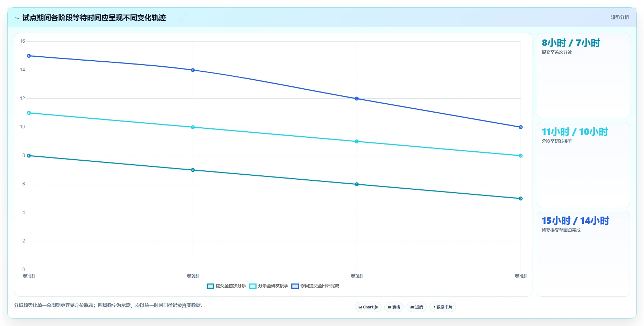This screenshot has width=644, height=326.
Task: Click the y-axis label 12
Action: (23, 99)
